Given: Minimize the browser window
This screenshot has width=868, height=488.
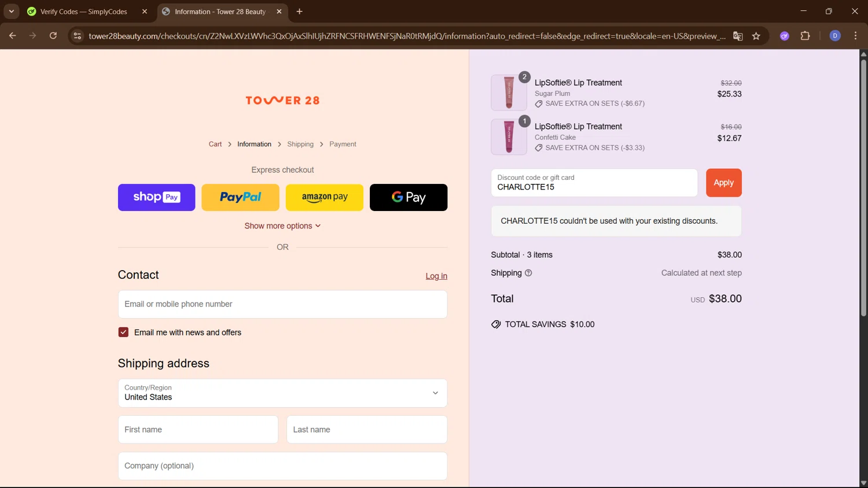Looking at the screenshot, I should [x=803, y=12].
